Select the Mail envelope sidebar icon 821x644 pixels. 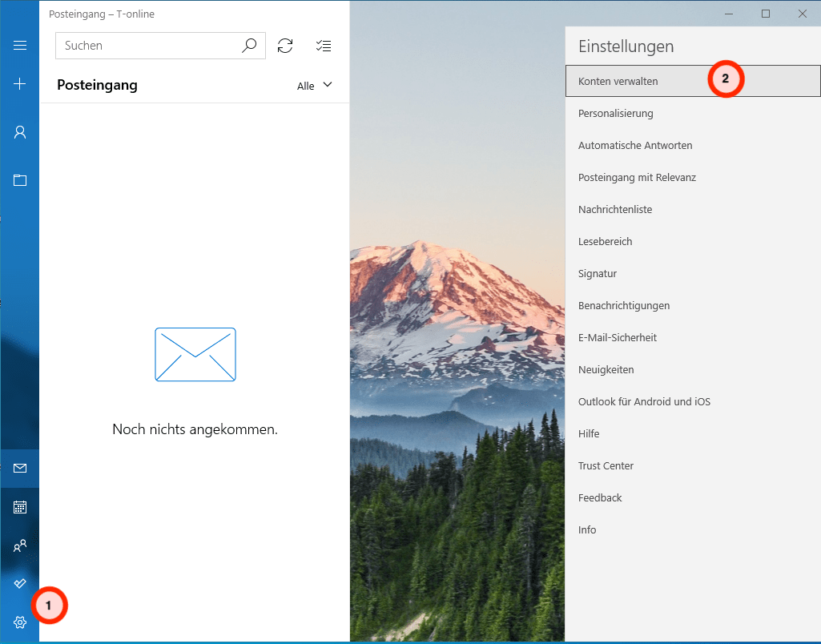pyautogui.click(x=20, y=468)
